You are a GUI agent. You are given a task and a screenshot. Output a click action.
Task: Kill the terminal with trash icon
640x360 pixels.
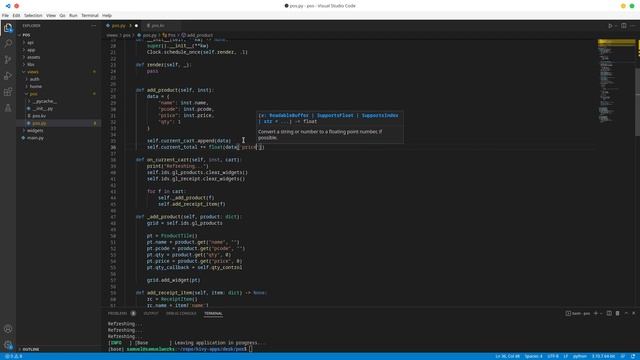[618, 313]
